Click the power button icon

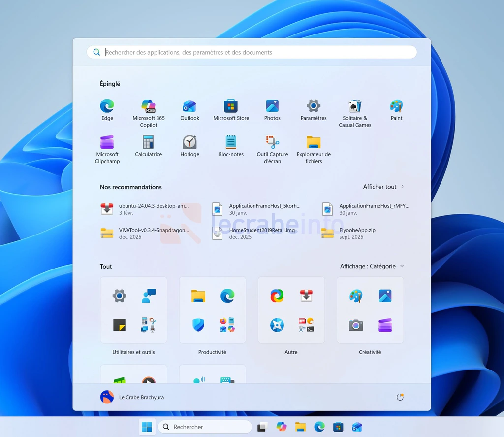point(400,397)
